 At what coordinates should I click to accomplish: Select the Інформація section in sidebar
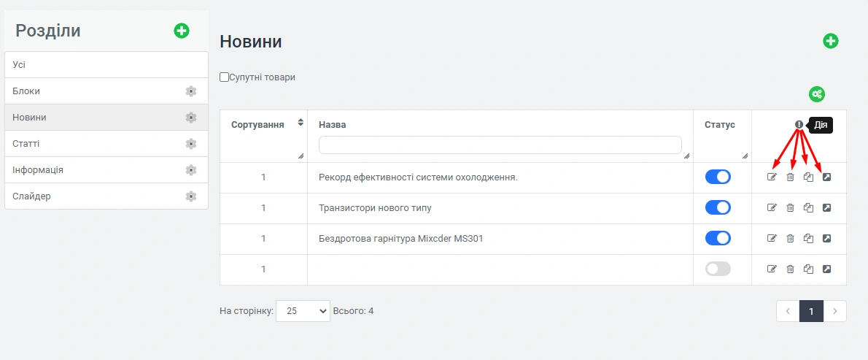(38, 170)
